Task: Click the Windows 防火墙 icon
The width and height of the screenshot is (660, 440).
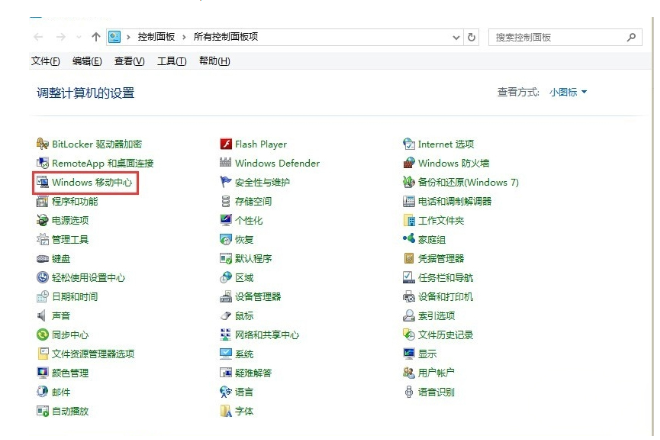Action: (409, 163)
